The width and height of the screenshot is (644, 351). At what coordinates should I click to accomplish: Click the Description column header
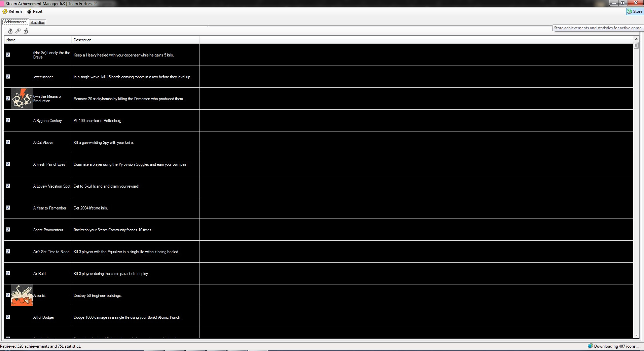tap(136, 40)
